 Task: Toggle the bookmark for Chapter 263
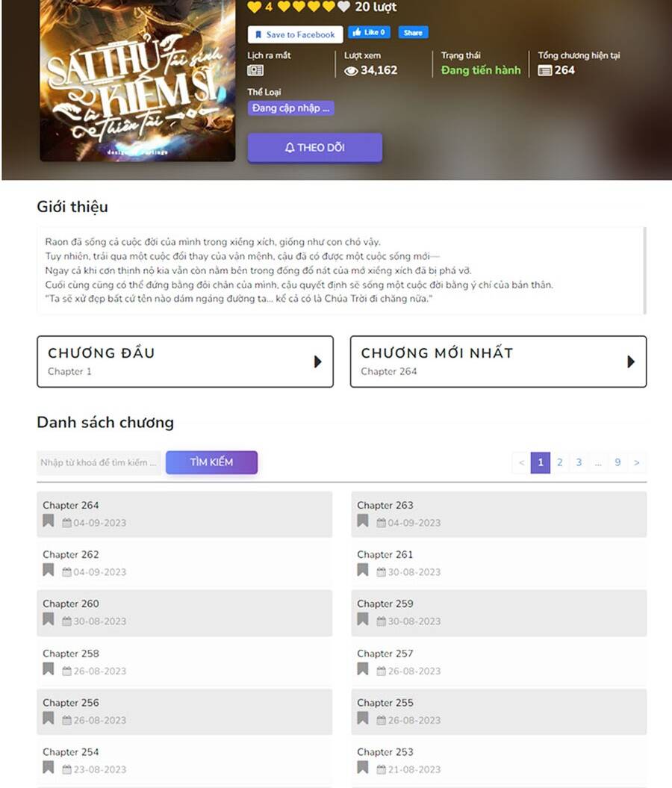pos(363,521)
